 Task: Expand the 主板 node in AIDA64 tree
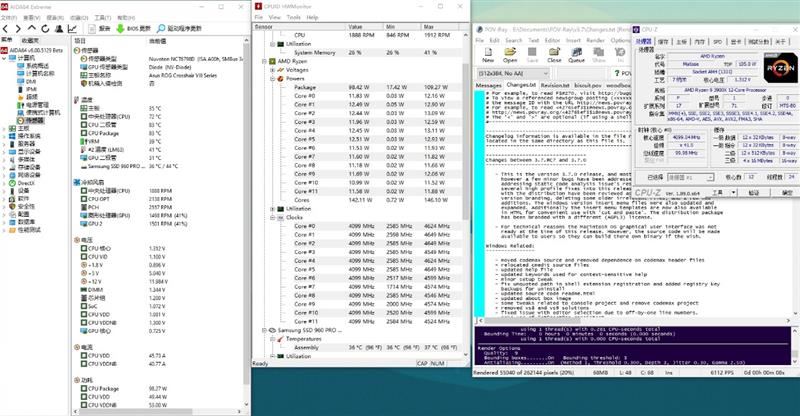click(x=4, y=128)
